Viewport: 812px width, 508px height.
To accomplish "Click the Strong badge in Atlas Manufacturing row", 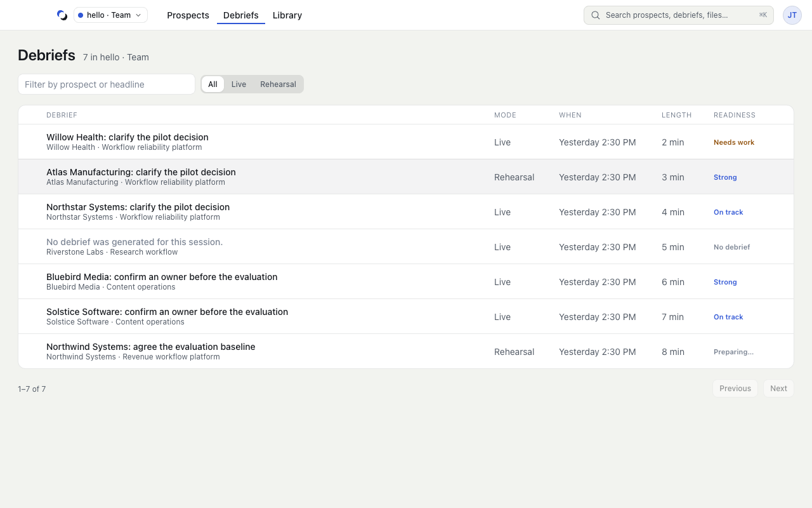I will pos(725,177).
